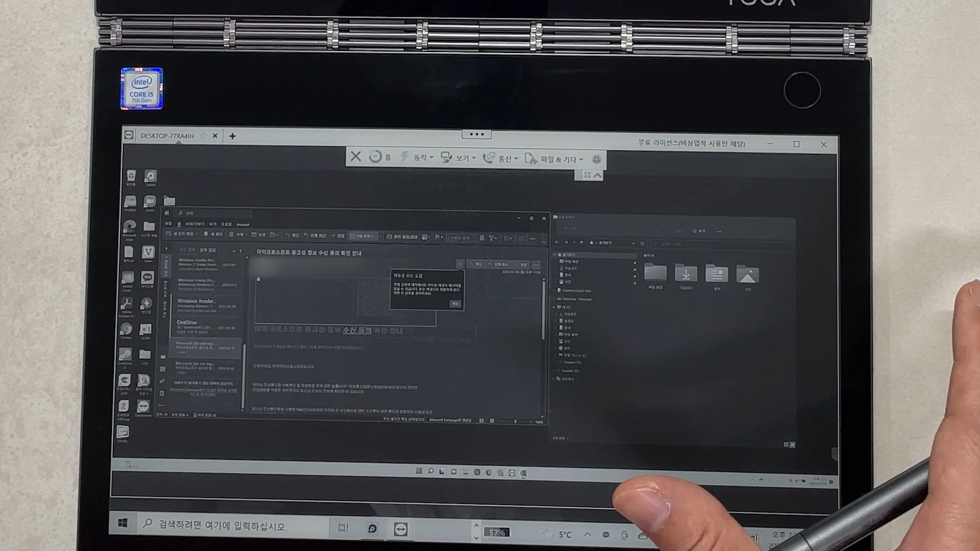Click the fullscreen grid icon below toolbar

tap(587, 175)
